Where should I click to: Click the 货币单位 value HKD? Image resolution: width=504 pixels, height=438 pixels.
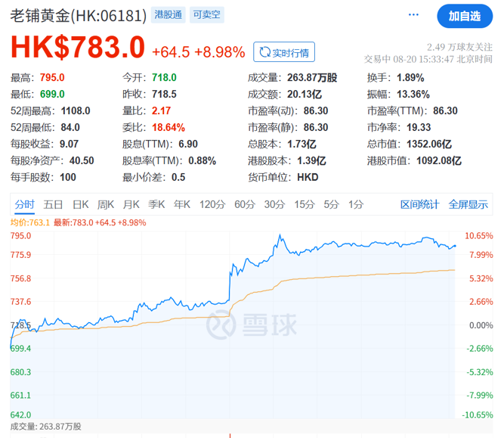click(308, 178)
